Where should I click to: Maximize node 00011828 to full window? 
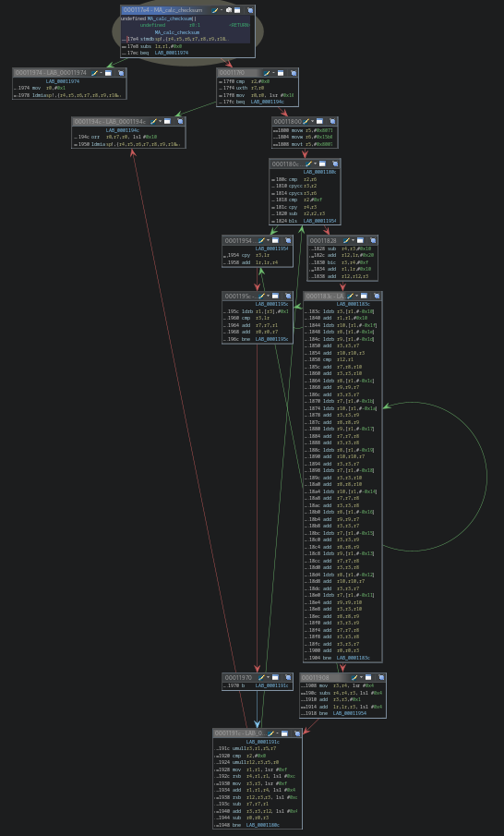point(360,240)
